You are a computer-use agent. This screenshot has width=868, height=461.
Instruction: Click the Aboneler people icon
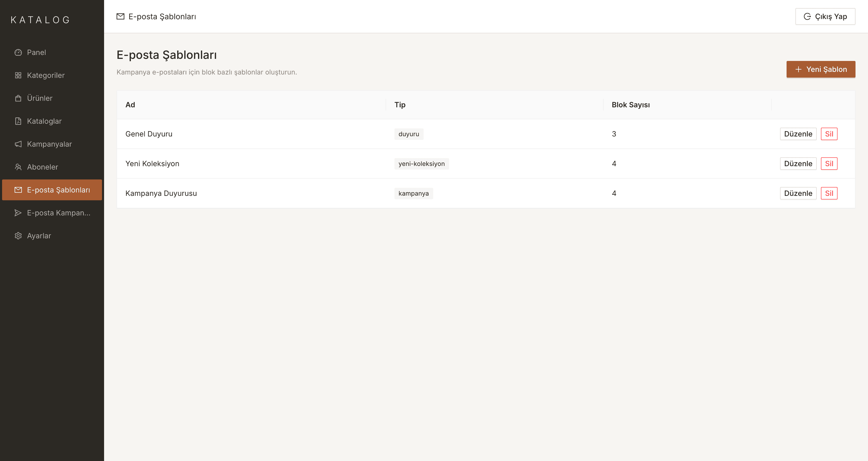pos(18,167)
